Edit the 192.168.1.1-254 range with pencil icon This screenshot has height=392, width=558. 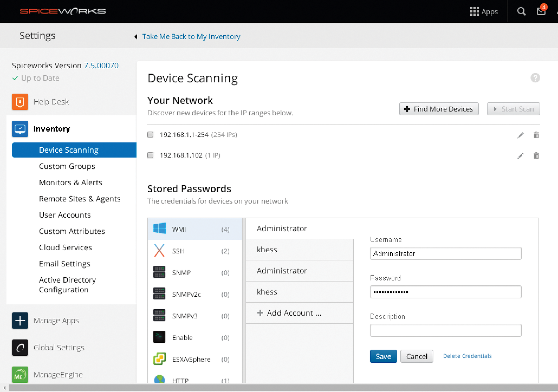pos(521,135)
